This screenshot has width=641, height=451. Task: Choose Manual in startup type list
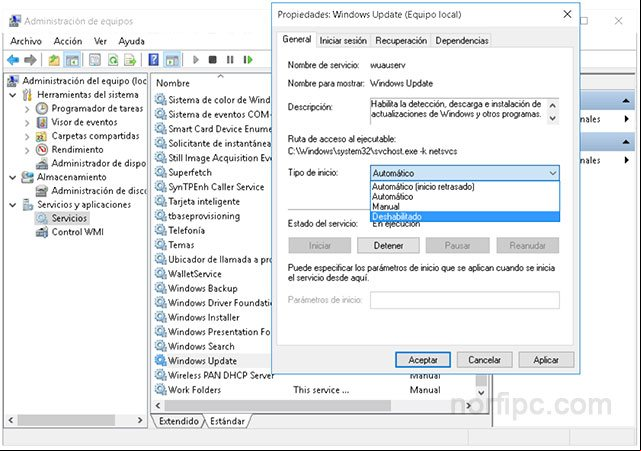(464, 206)
